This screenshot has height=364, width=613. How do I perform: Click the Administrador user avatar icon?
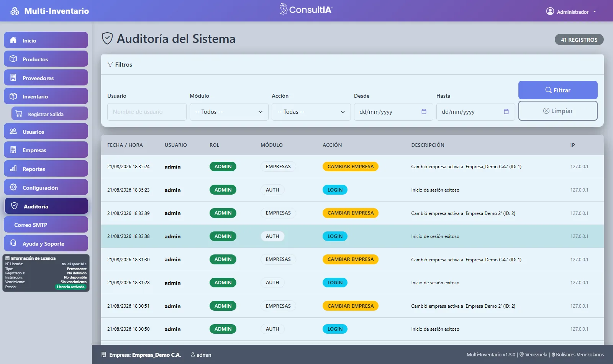coord(550,11)
